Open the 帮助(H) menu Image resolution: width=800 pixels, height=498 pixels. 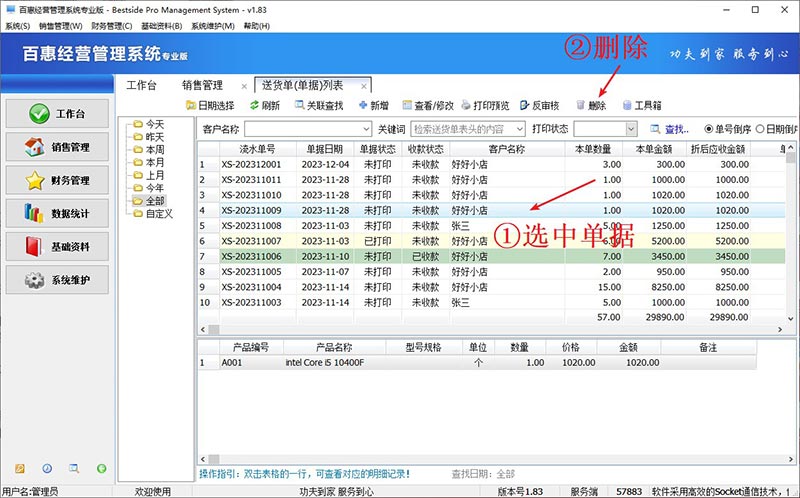pyautogui.click(x=256, y=26)
